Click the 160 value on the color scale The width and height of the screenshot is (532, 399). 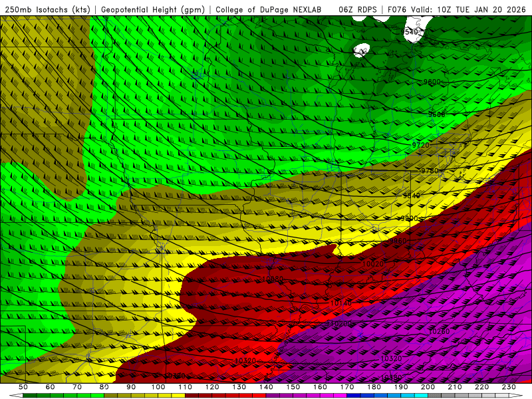320,387
